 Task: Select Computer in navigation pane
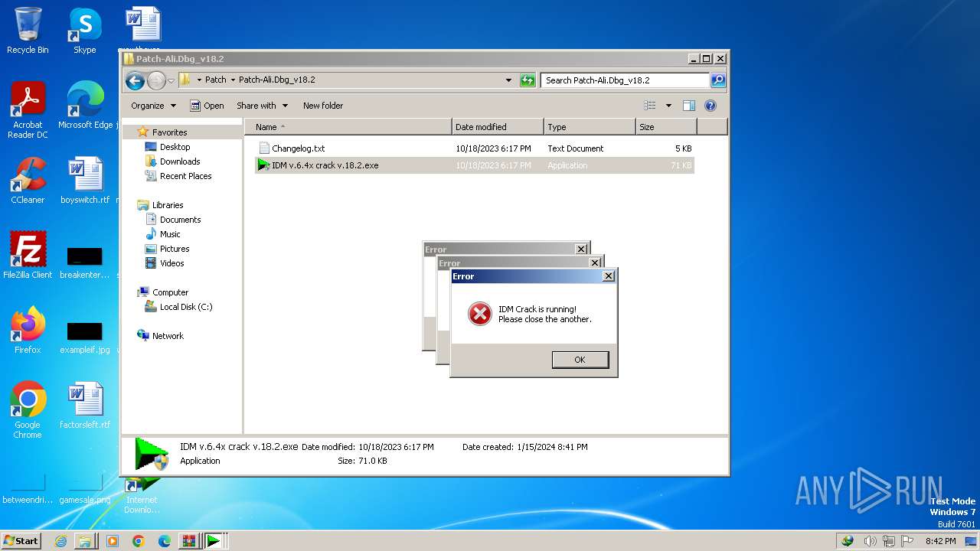[170, 292]
